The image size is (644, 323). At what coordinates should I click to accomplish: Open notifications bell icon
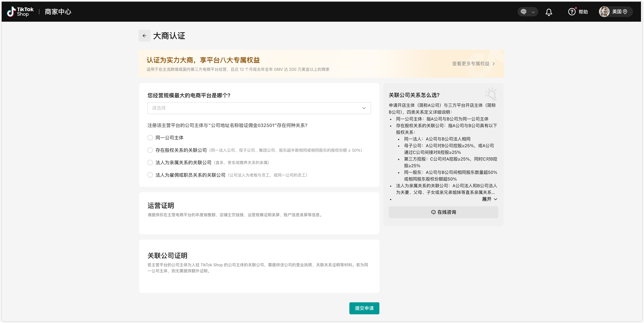549,12
